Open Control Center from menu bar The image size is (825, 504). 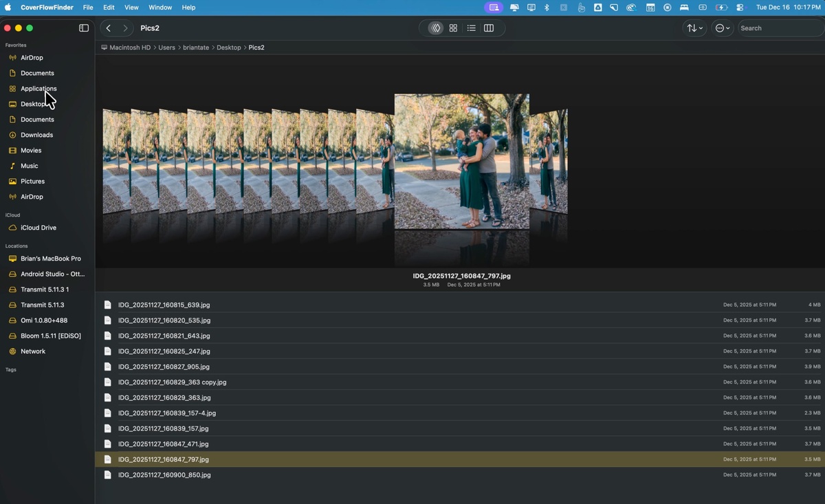coord(740,8)
